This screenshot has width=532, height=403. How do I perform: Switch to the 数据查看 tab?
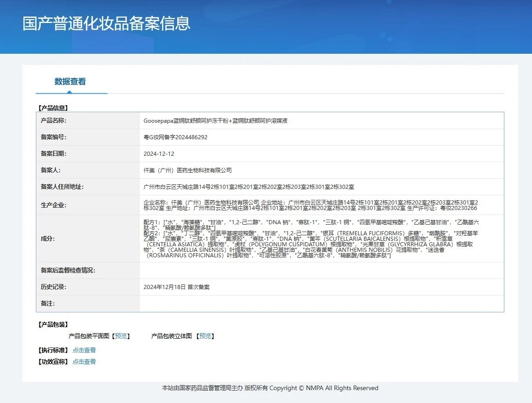pos(70,81)
